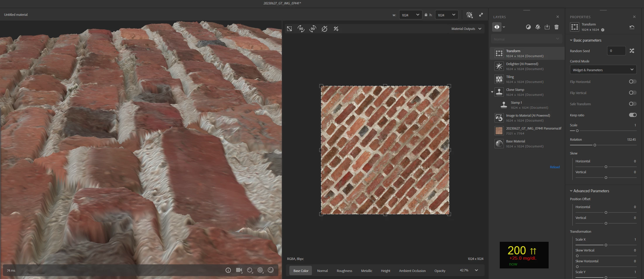The width and height of the screenshot is (644, 279).
Task: Open the Material Outputs dropdown
Action: point(466,29)
